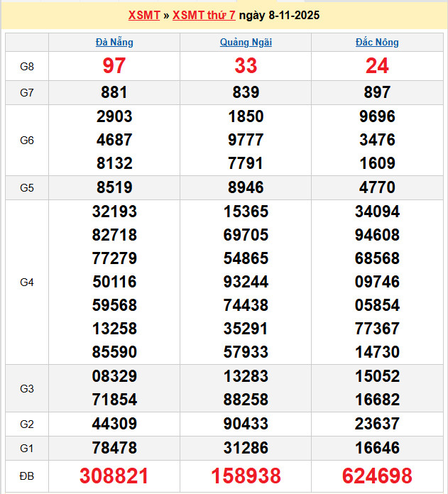Select G1 number 16646 for Đắc Nông
Screen dimensions: 448x494
(377, 448)
